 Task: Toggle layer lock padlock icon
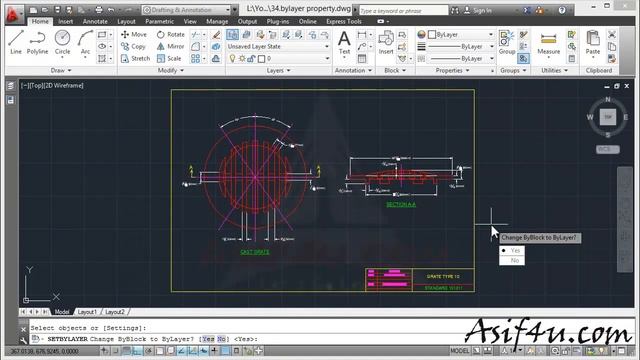[251, 58]
